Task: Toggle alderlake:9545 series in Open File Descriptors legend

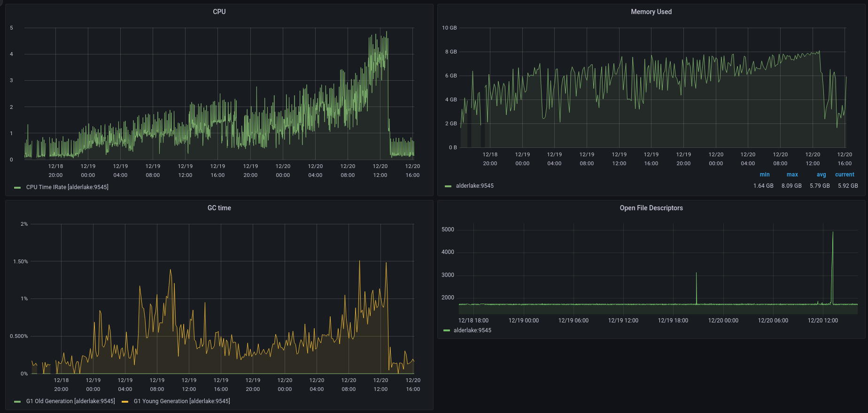Action: coord(473,330)
